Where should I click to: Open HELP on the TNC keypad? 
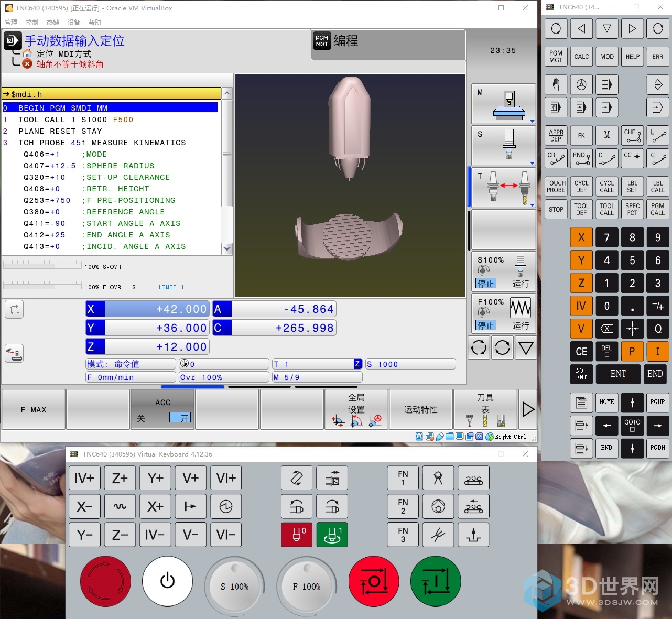pyautogui.click(x=633, y=57)
